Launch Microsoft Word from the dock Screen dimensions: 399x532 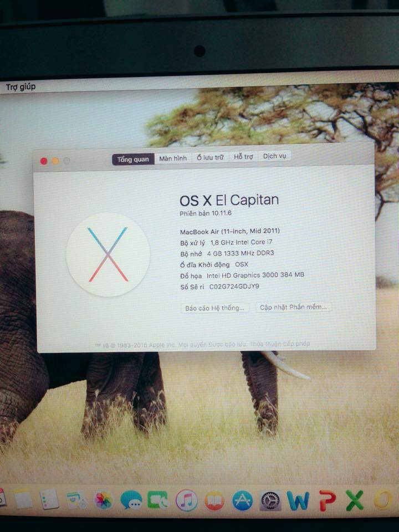point(298,501)
